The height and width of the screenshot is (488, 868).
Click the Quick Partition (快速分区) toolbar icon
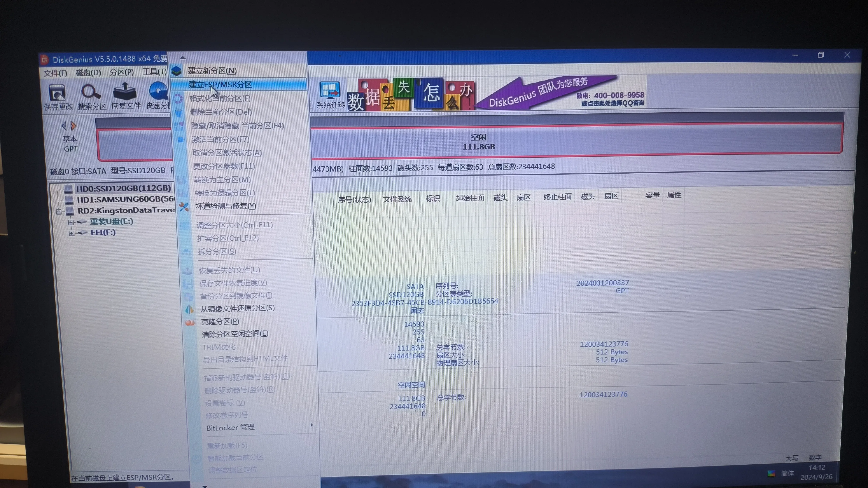pos(158,91)
